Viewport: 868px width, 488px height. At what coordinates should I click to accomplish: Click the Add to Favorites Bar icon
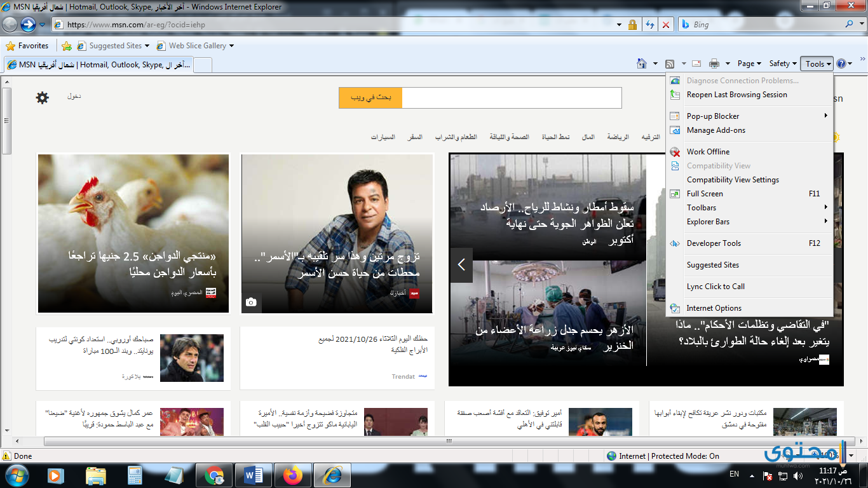pos(67,46)
